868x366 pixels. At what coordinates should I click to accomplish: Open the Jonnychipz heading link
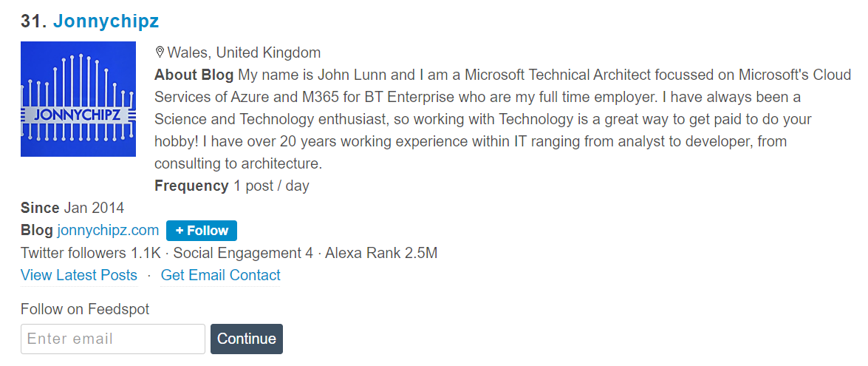click(x=106, y=21)
